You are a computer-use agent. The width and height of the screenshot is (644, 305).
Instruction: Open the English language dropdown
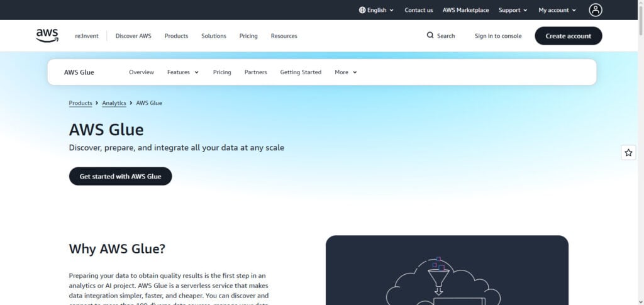pos(377,10)
